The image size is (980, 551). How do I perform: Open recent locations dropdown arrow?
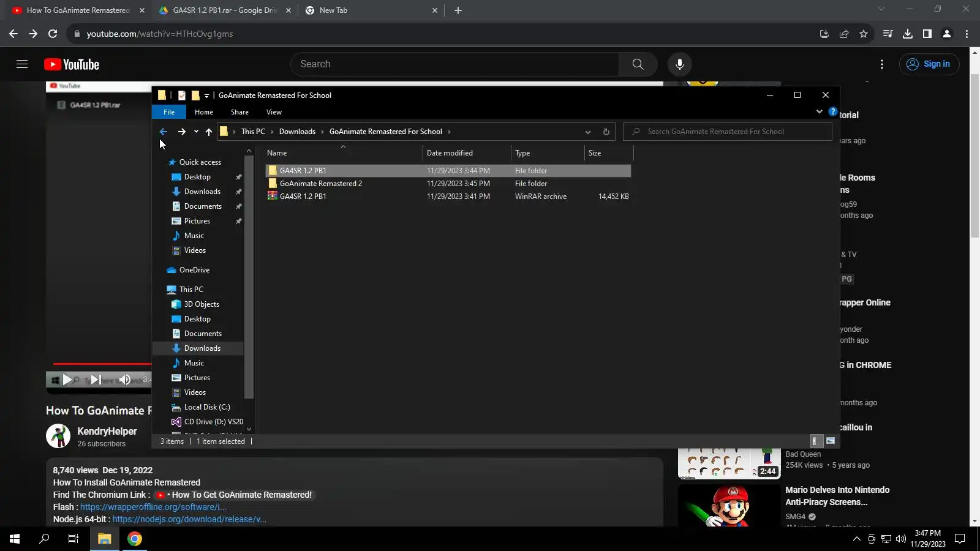196,132
